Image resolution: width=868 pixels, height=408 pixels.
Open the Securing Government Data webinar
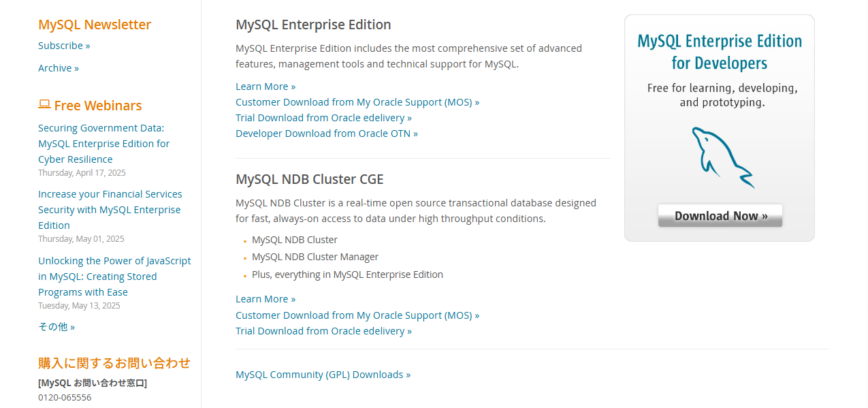point(103,143)
